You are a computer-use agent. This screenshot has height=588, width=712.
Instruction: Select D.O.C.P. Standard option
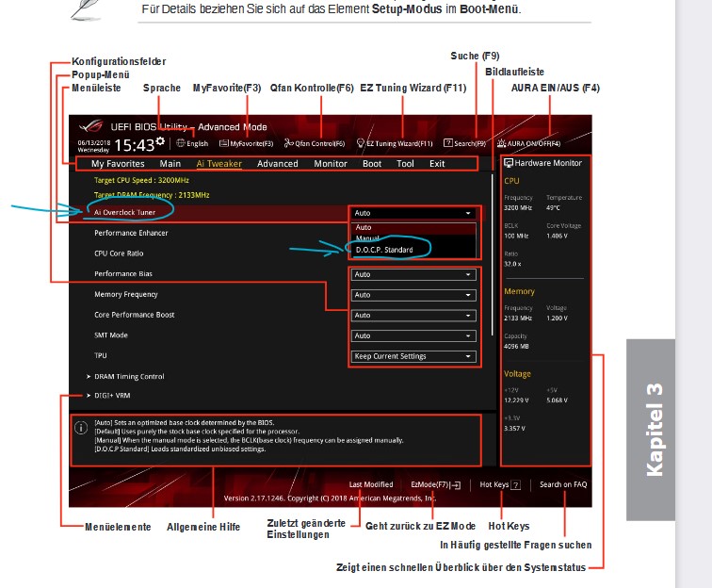pos(413,250)
